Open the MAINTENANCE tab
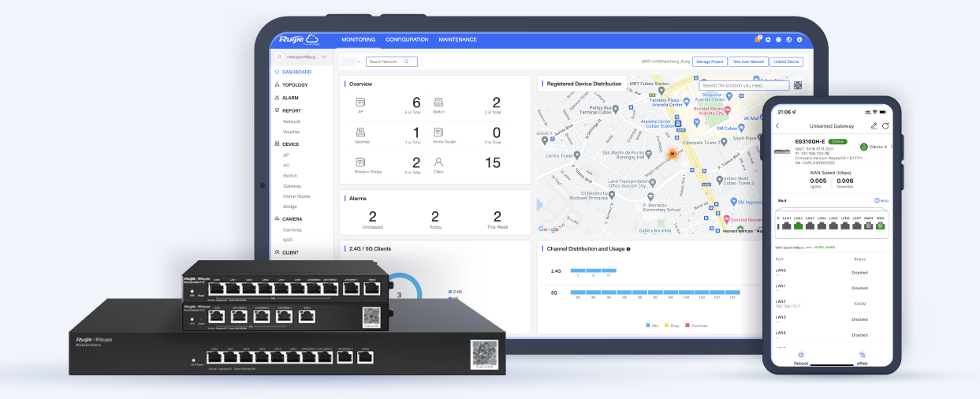 tap(457, 39)
